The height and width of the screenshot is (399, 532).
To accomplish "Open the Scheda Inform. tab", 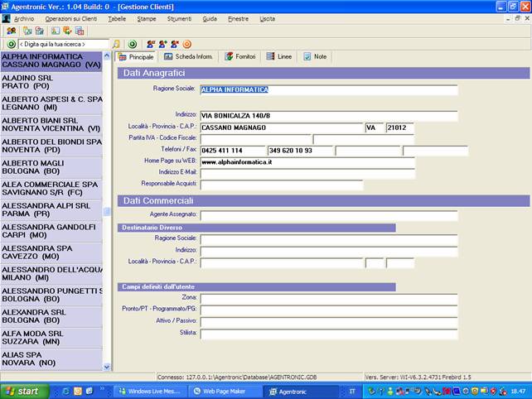I will click(188, 57).
